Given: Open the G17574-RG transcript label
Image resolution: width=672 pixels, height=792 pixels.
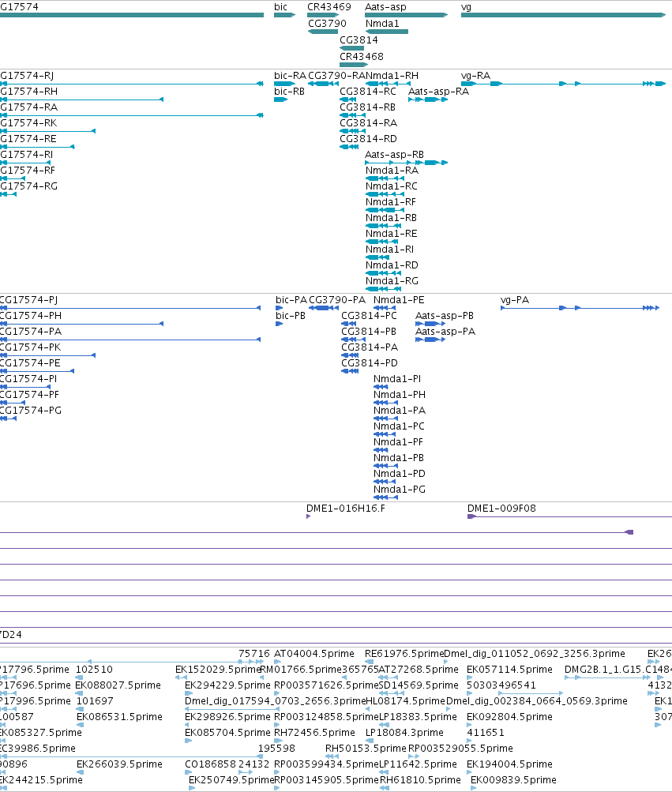Looking at the screenshot, I should point(28,186).
